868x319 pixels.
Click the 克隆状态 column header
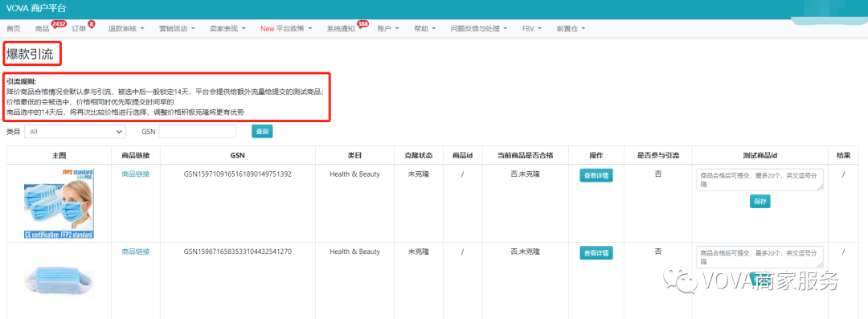click(418, 155)
